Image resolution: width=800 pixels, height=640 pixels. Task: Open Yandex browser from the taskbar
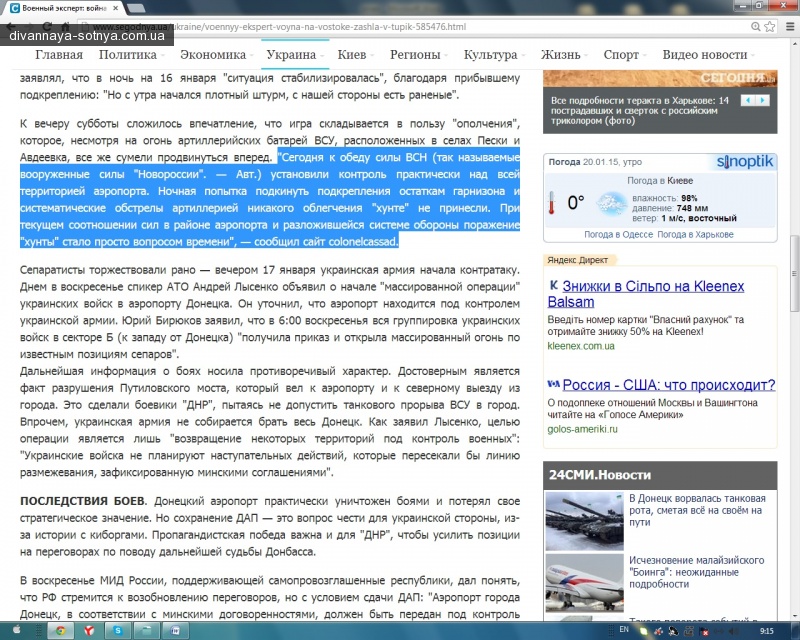[x=90, y=631]
